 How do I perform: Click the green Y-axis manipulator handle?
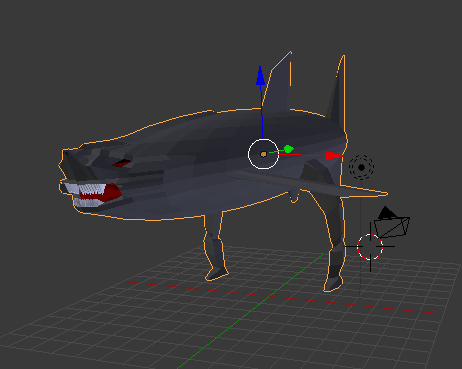point(289,149)
